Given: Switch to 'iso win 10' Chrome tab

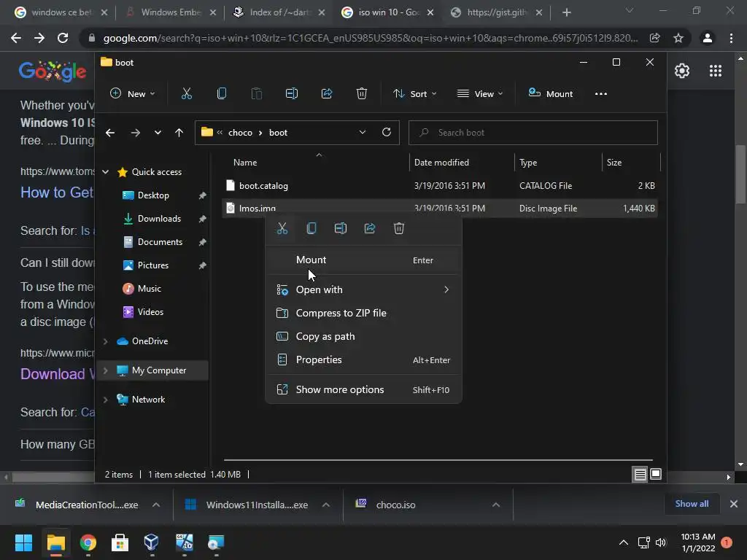Looking at the screenshot, I should coord(388,12).
